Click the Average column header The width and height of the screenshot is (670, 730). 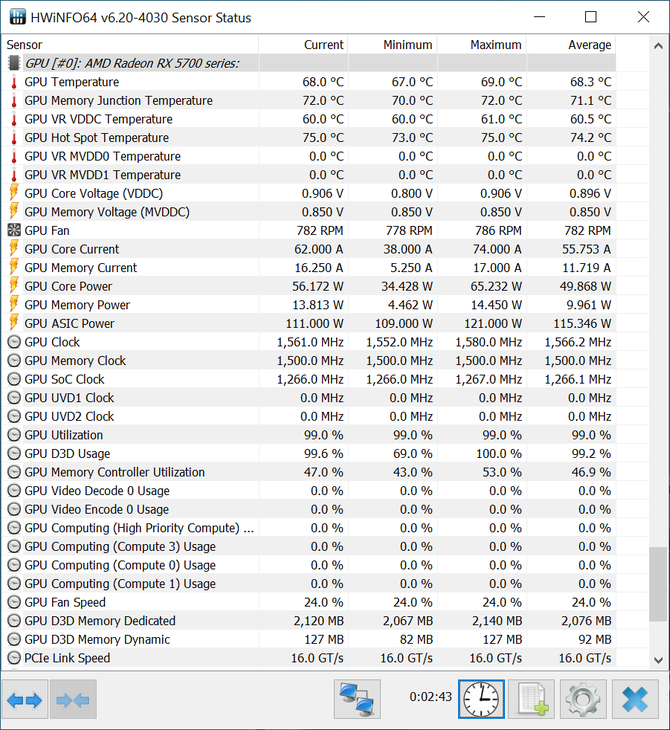pyautogui.click(x=571, y=45)
